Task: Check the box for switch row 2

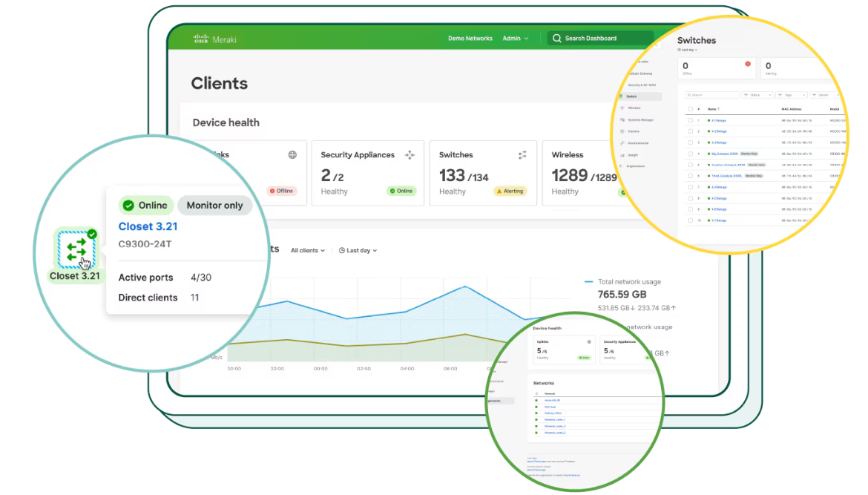Action: click(x=690, y=131)
